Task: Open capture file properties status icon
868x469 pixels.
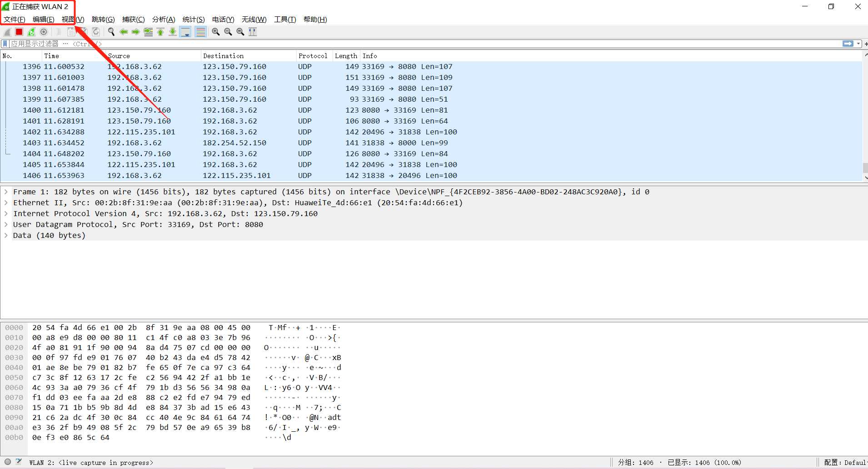Action: (x=19, y=462)
